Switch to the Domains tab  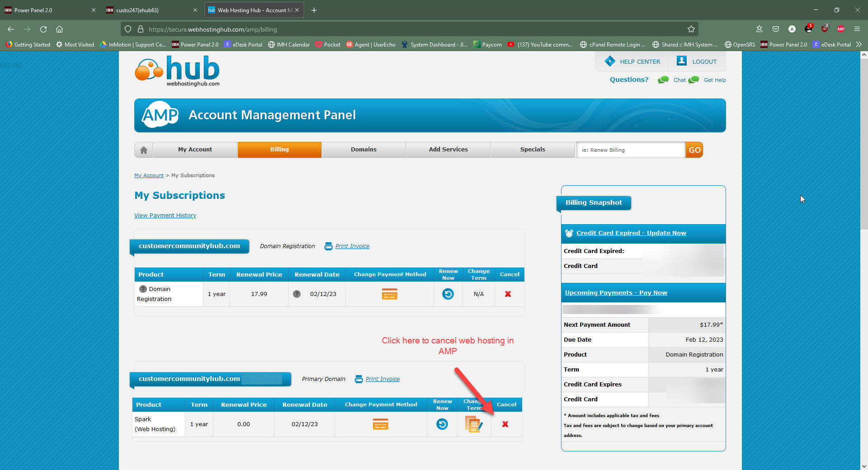pos(363,150)
